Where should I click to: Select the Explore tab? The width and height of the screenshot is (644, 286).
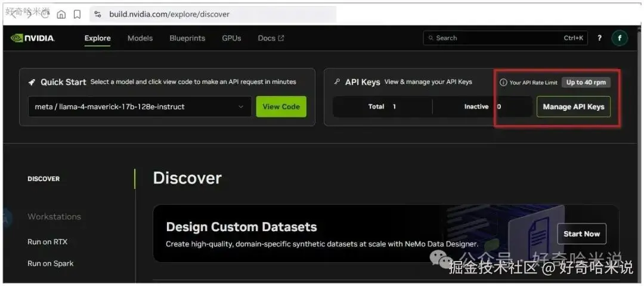coord(97,38)
